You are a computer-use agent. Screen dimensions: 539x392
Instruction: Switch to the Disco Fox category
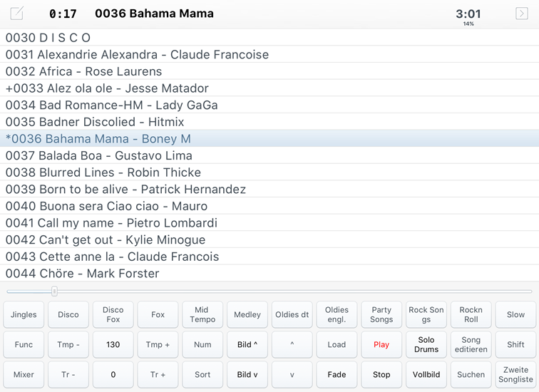[x=113, y=314]
